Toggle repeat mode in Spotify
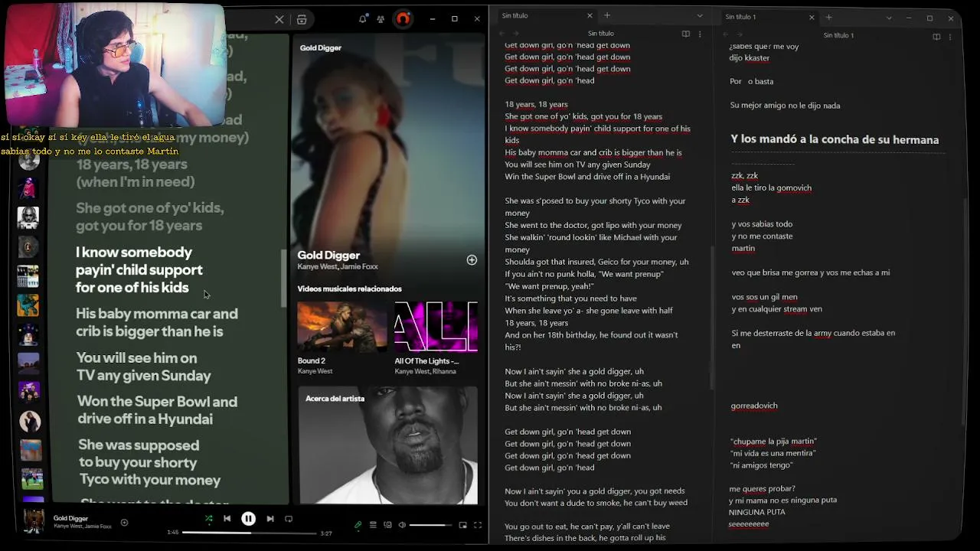 289,519
